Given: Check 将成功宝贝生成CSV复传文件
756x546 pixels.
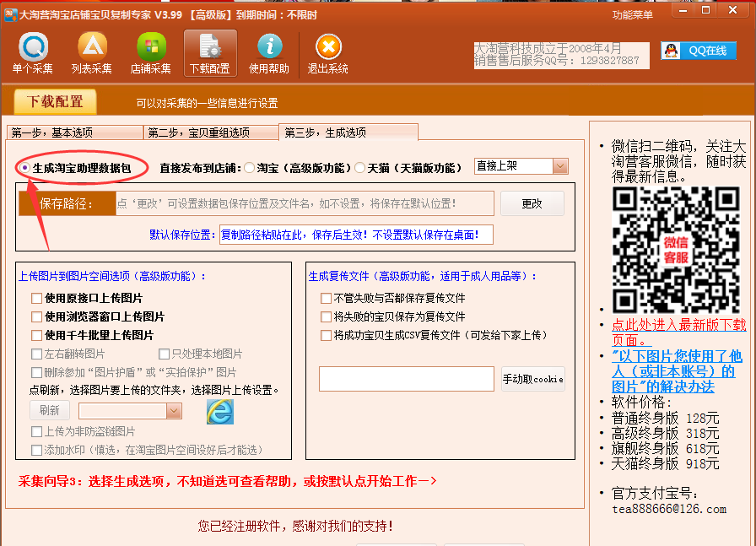Looking at the screenshot, I should coord(326,335).
